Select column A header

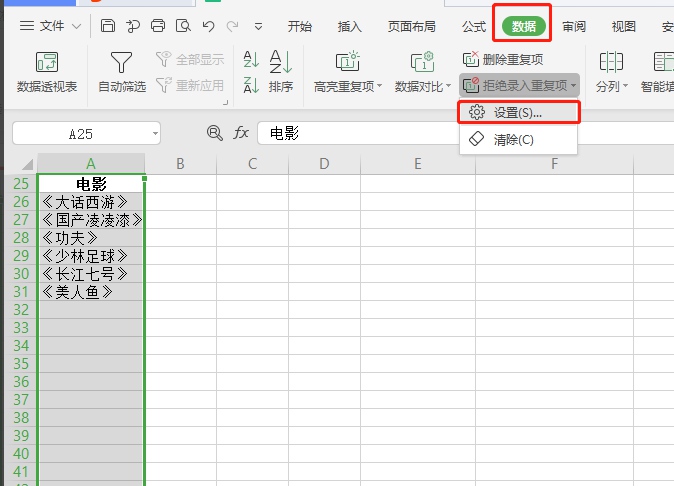91,164
